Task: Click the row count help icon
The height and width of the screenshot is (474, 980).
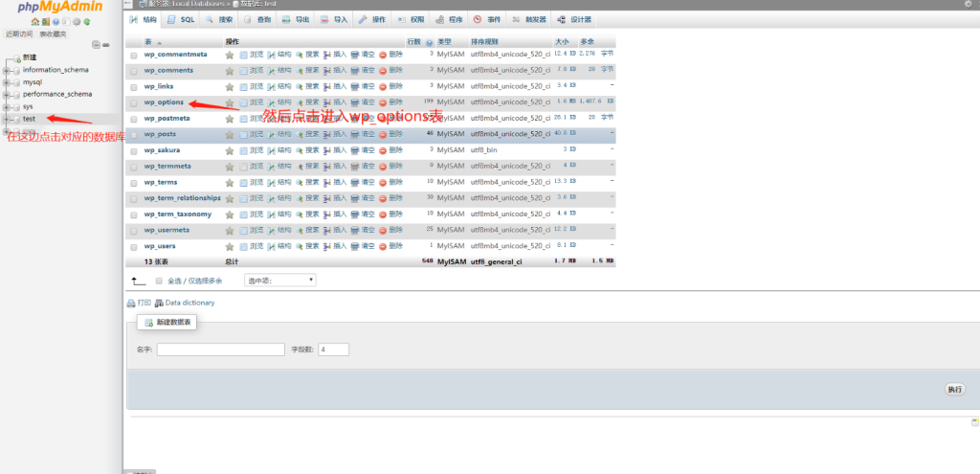Action: pyautogui.click(x=430, y=42)
